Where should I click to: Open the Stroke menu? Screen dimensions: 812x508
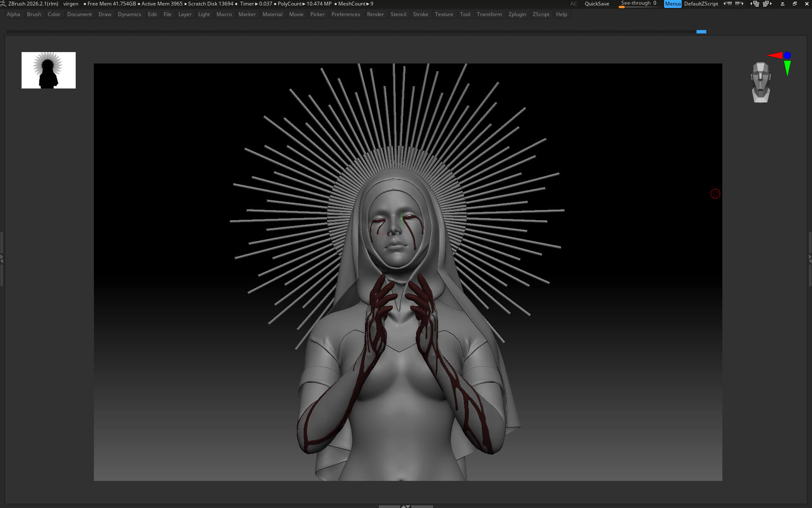click(x=420, y=14)
